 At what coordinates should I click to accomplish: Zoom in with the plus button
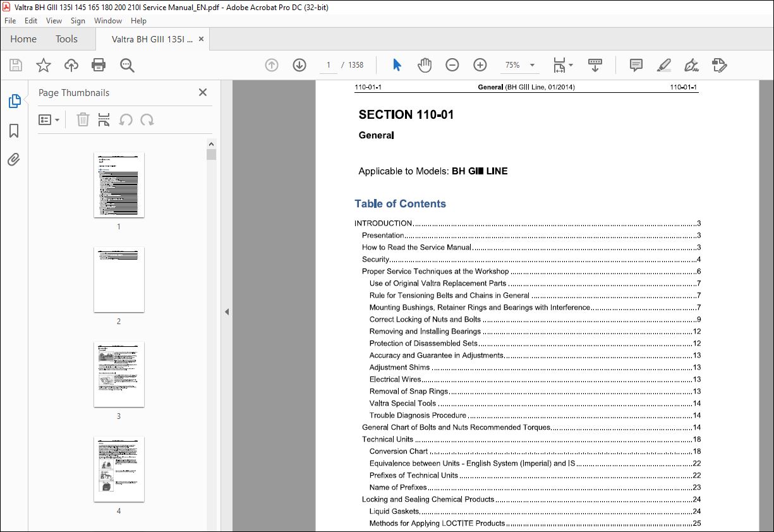[480, 65]
